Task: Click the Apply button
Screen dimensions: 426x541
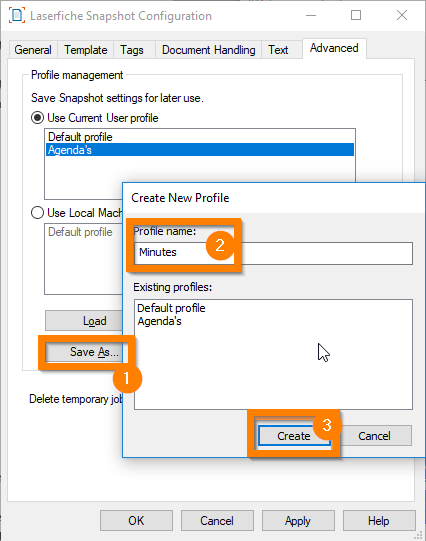Action: point(298,521)
